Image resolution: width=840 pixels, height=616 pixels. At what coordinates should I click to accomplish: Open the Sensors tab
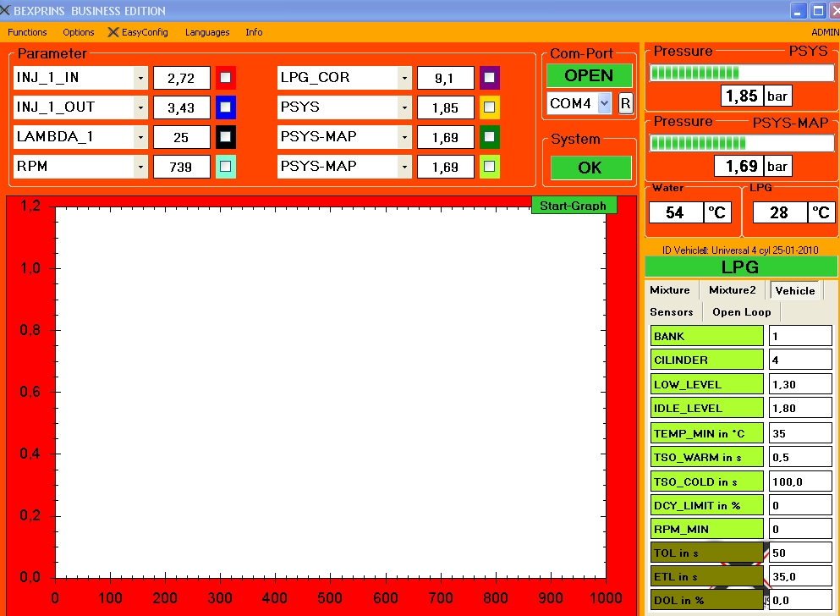coord(672,312)
